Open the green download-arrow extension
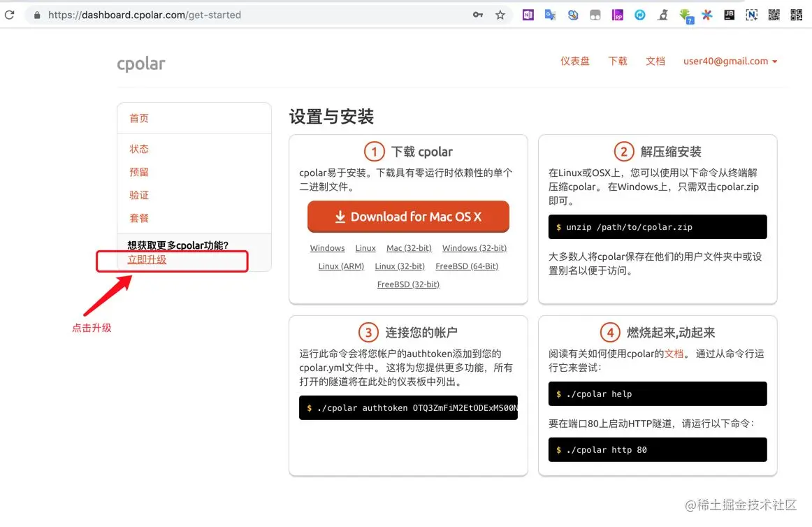Image resolution: width=812 pixels, height=527 pixels. [x=686, y=15]
